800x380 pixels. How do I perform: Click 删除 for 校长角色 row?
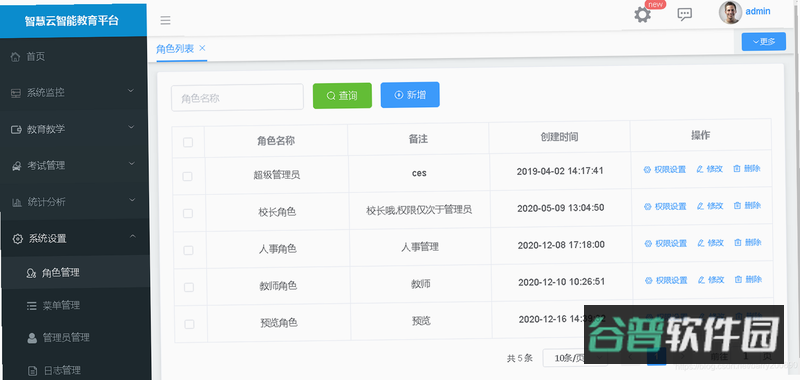[x=747, y=206]
